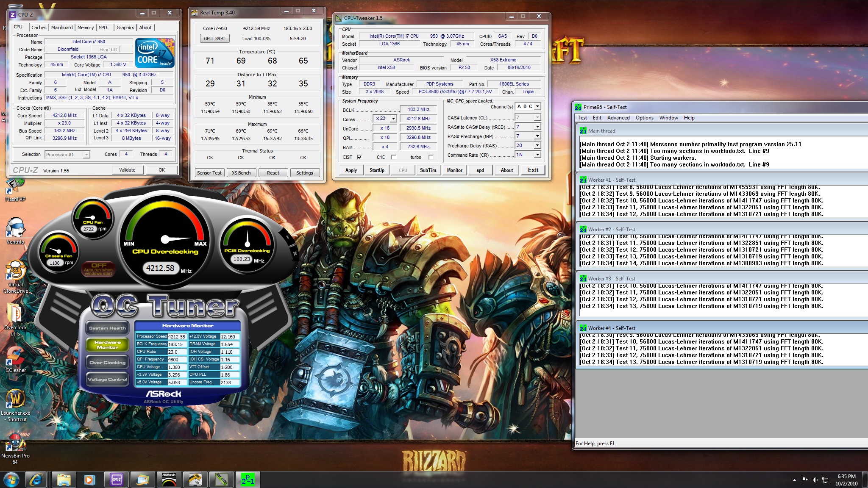Screen dimensions: 868x488
Task: Click the GPU 39°C button in Real Temp
Action: 214,39
